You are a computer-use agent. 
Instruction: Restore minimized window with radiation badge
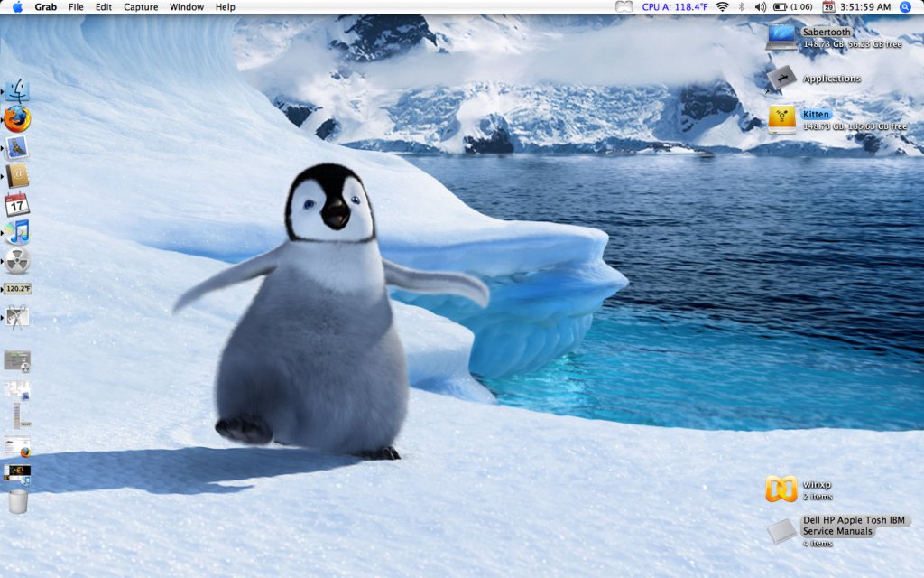click(x=17, y=361)
